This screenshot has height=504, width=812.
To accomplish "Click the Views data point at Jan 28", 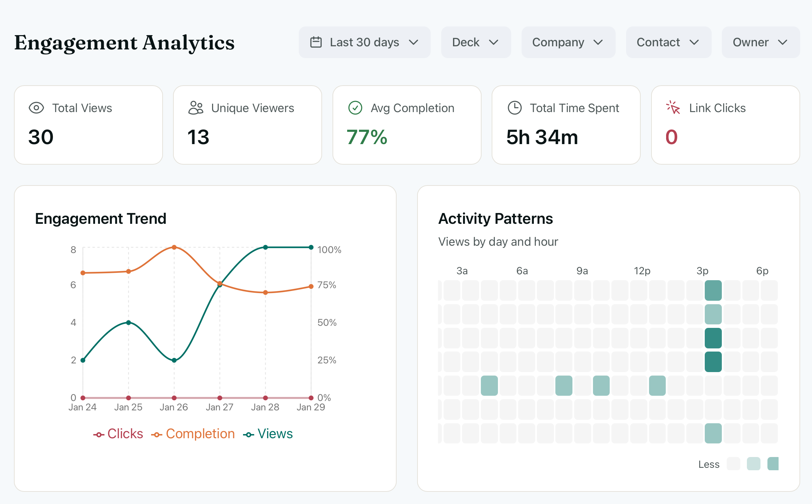I will coord(265,247).
